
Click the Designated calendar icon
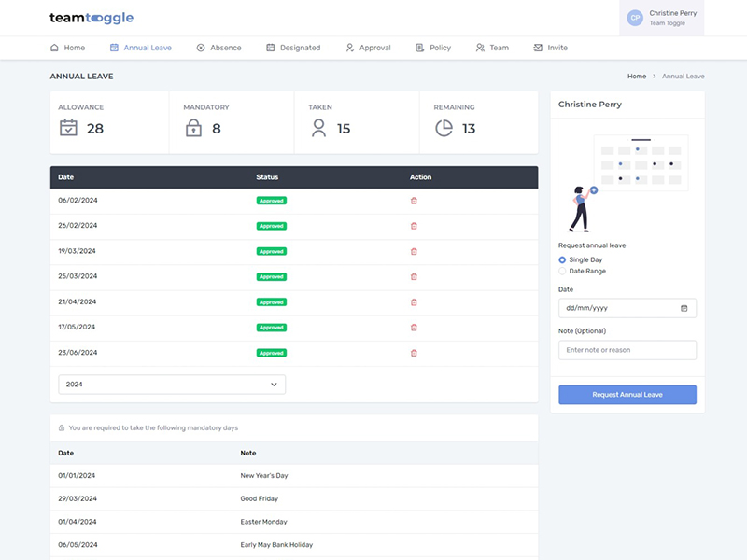[270, 48]
